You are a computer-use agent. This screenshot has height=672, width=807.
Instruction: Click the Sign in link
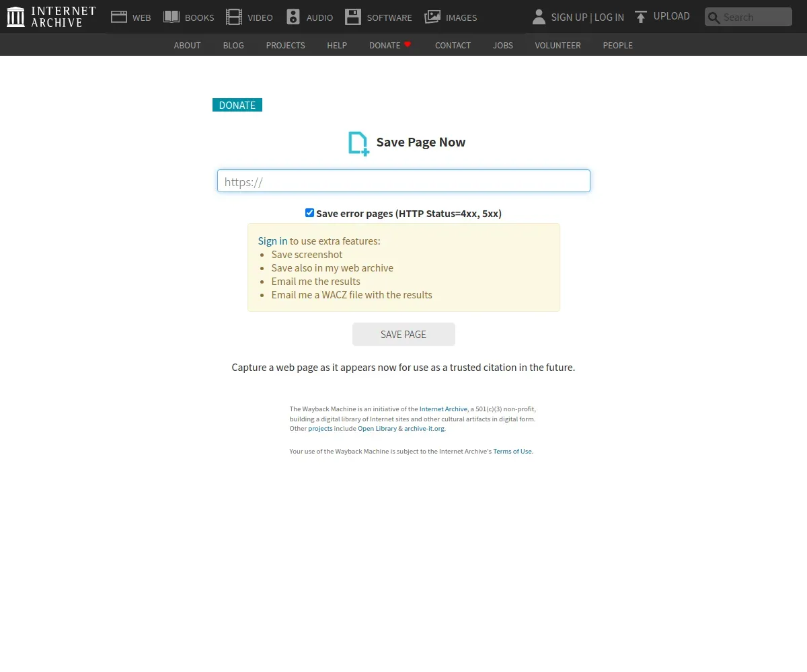[x=272, y=241]
